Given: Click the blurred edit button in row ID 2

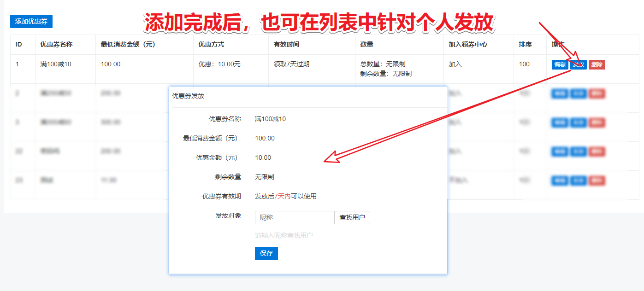Looking at the screenshot, I should pyautogui.click(x=560, y=93).
